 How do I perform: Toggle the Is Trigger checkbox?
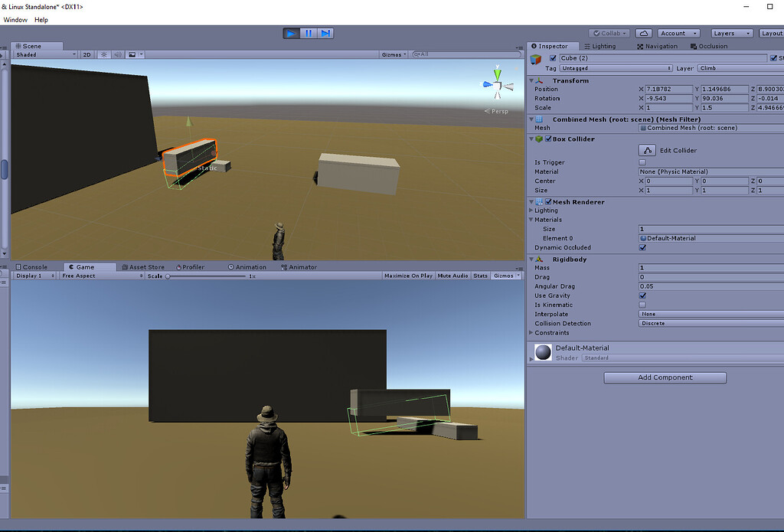[642, 162]
